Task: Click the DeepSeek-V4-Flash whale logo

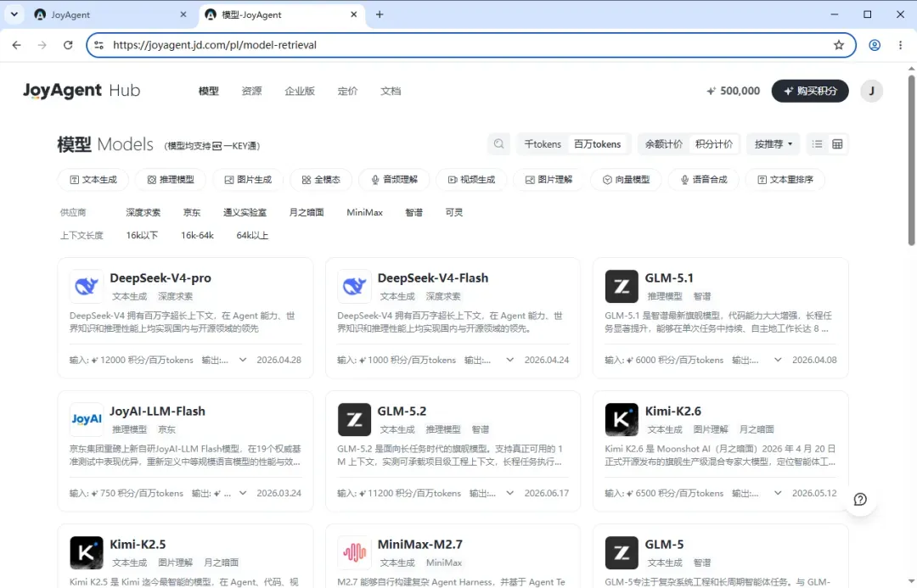Action: (354, 286)
